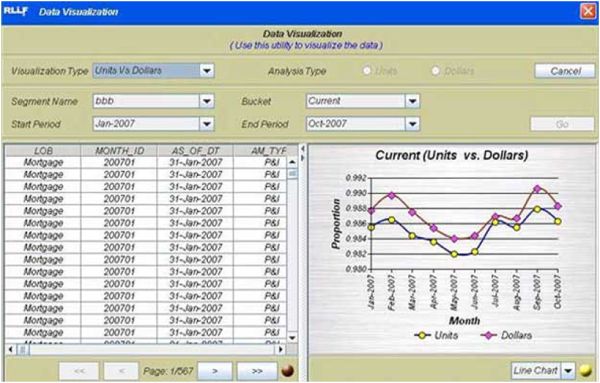This screenshot has width=600, height=383.
Task: Collapse the table pane via splitter arrow
Action: coord(302,148)
